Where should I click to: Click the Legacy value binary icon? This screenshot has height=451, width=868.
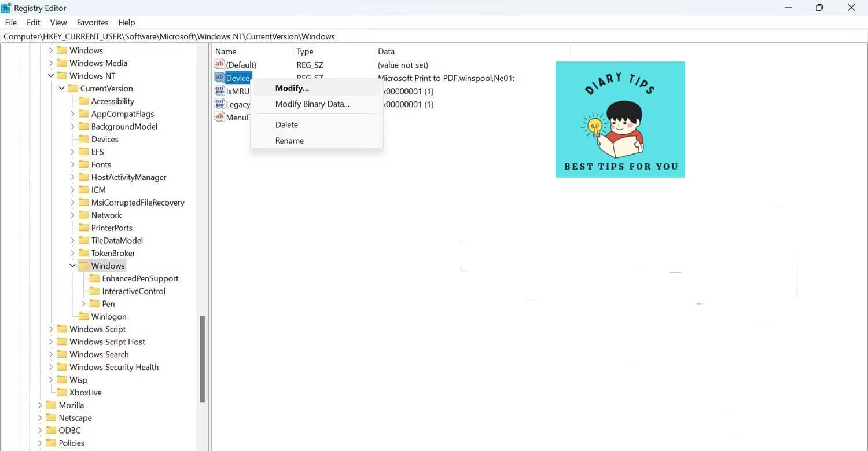point(219,104)
